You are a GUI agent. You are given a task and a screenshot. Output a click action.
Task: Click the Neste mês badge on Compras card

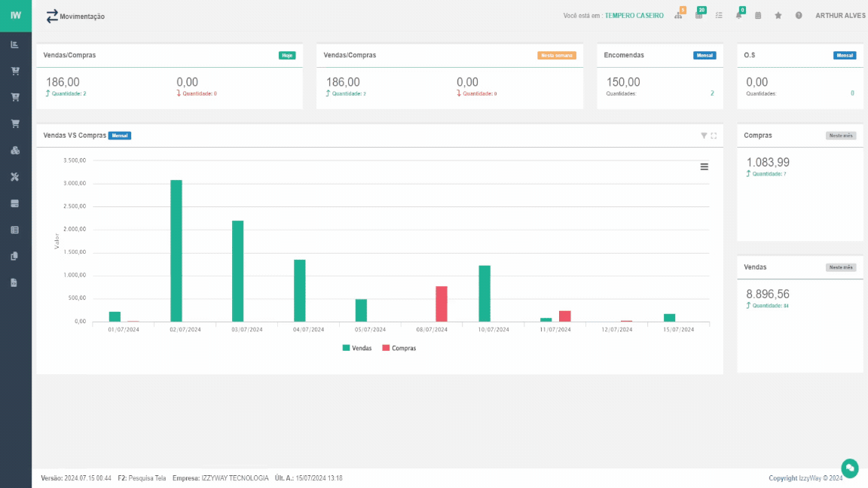point(841,136)
